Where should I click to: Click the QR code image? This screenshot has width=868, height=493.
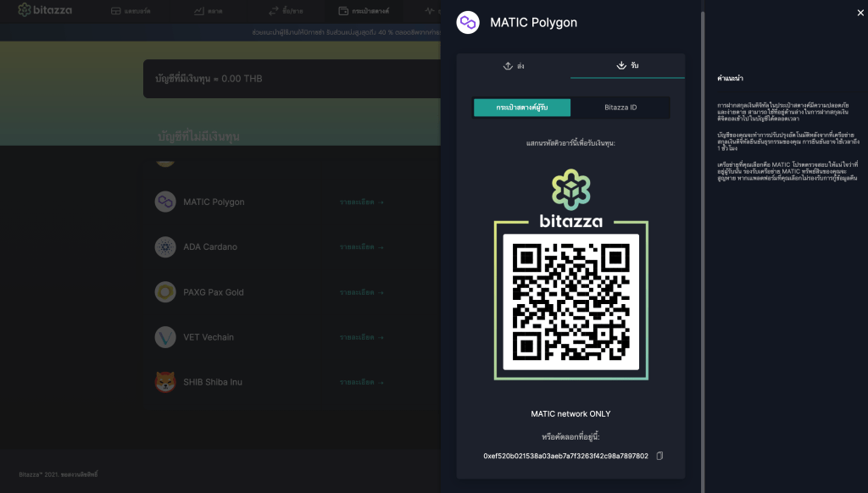[x=570, y=302]
